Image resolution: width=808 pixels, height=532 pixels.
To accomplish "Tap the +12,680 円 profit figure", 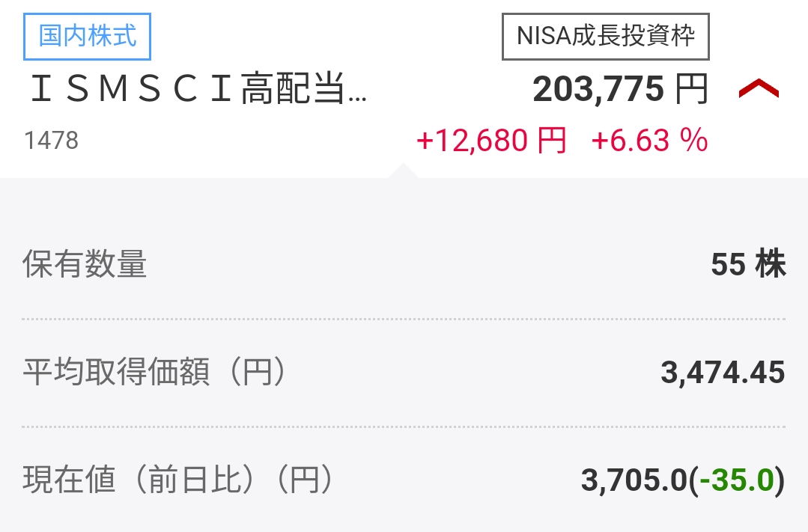I will coord(491,140).
